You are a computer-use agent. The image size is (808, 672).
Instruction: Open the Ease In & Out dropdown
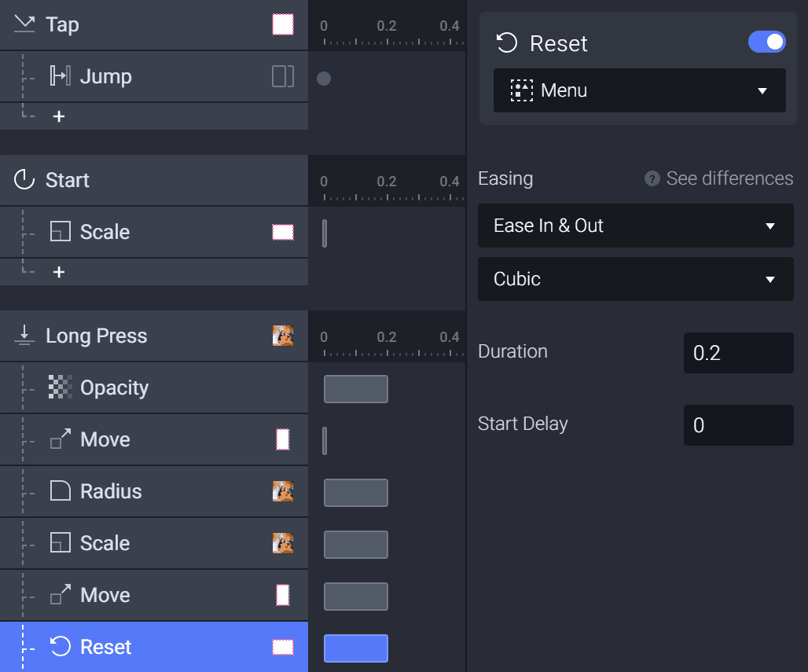pyautogui.click(x=635, y=226)
